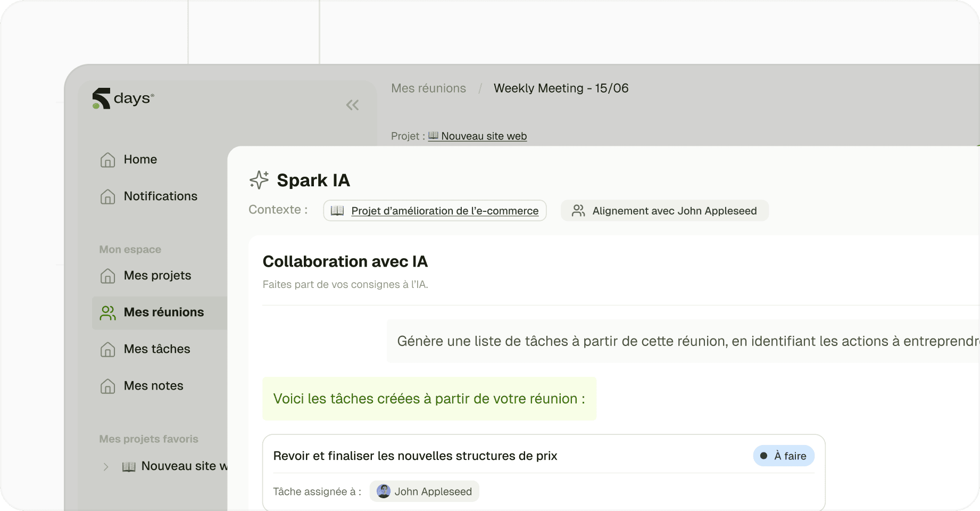980x511 pixels.
Task: Click the Notifications sidebar icon
Action: 107,196
